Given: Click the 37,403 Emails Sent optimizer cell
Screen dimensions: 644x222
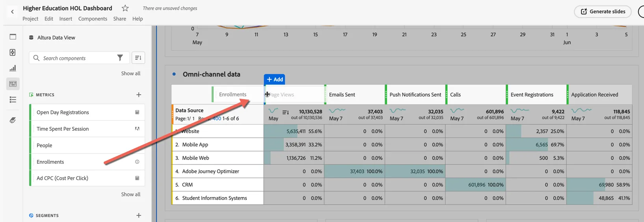Looking at the screenshot, I should pos(354,171).
